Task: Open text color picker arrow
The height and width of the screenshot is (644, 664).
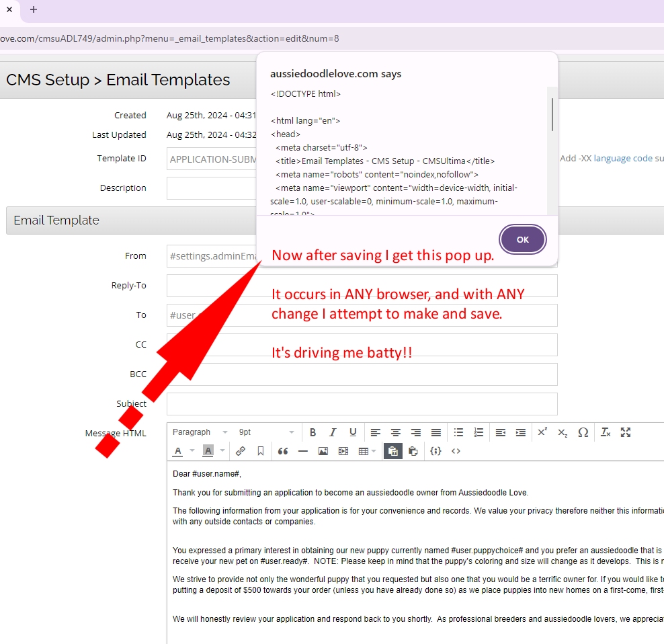Action: [x=192, y=451]
